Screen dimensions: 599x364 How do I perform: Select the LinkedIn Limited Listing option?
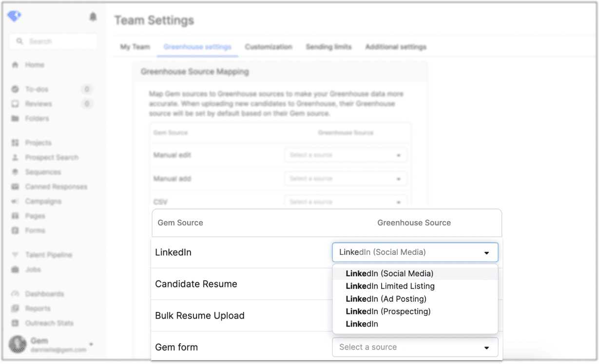(390, 286)
